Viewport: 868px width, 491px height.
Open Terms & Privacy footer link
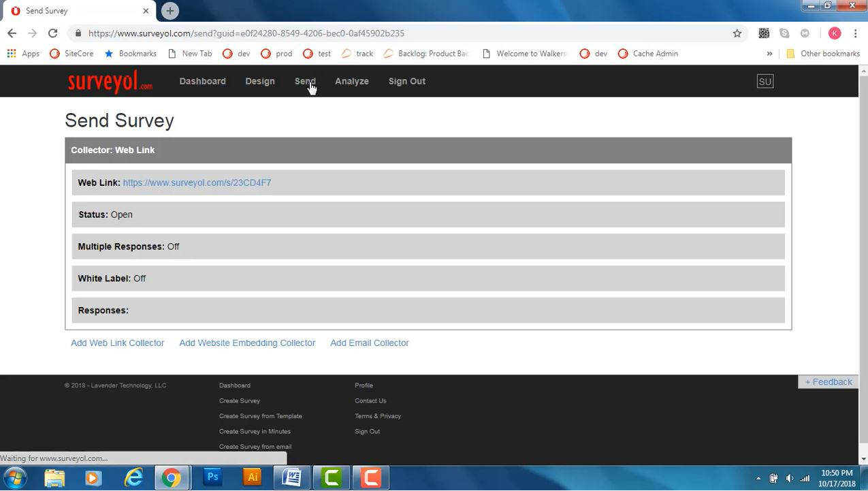click(378, 416)
